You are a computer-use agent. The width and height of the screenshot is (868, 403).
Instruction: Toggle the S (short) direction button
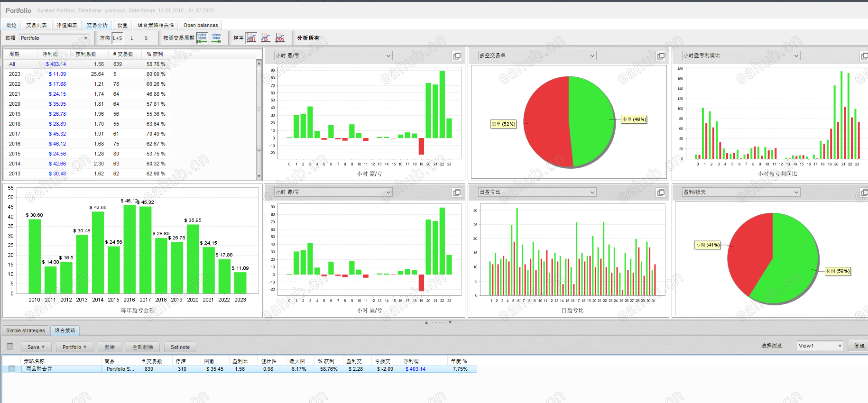[x=146, y=38]
